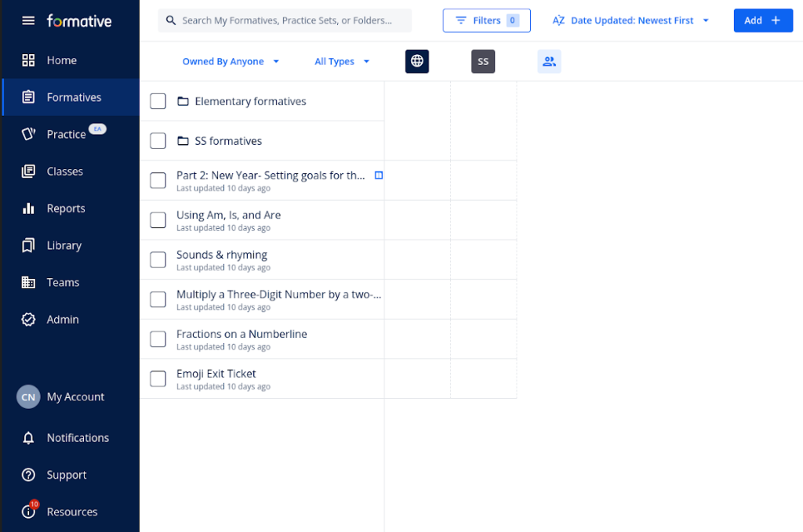Click the Add button
Viewport: 803px width, 532px height.
[x=762, y=20]
